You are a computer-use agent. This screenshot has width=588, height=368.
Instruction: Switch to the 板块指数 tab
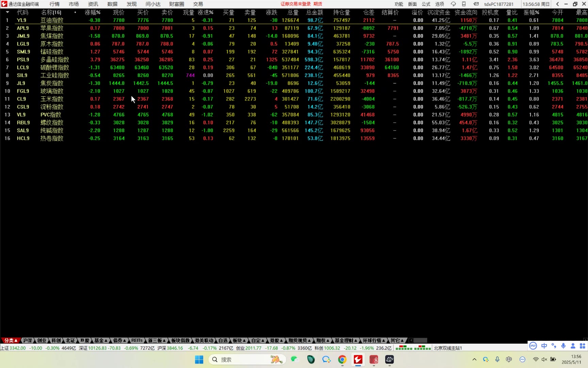pos(180,340)
